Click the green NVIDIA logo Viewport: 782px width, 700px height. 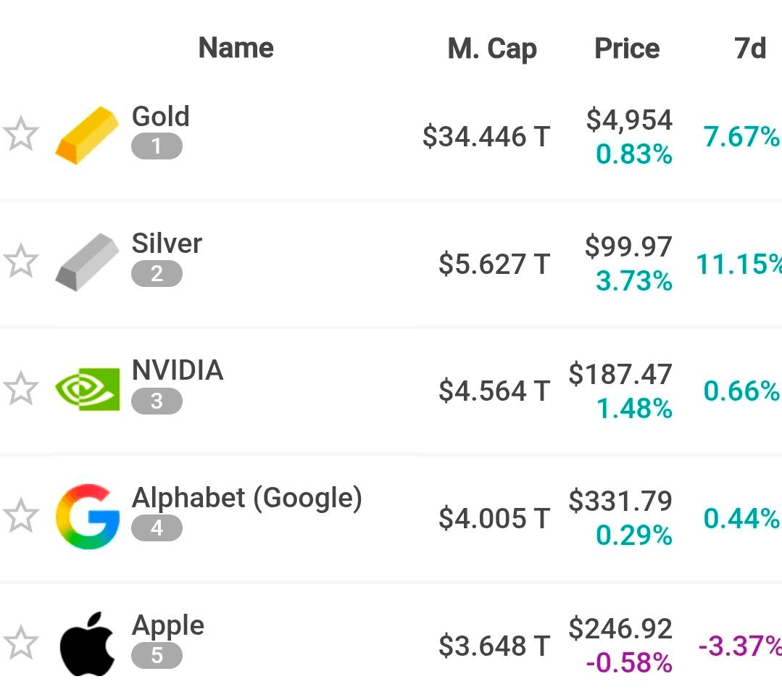(88, 389)
